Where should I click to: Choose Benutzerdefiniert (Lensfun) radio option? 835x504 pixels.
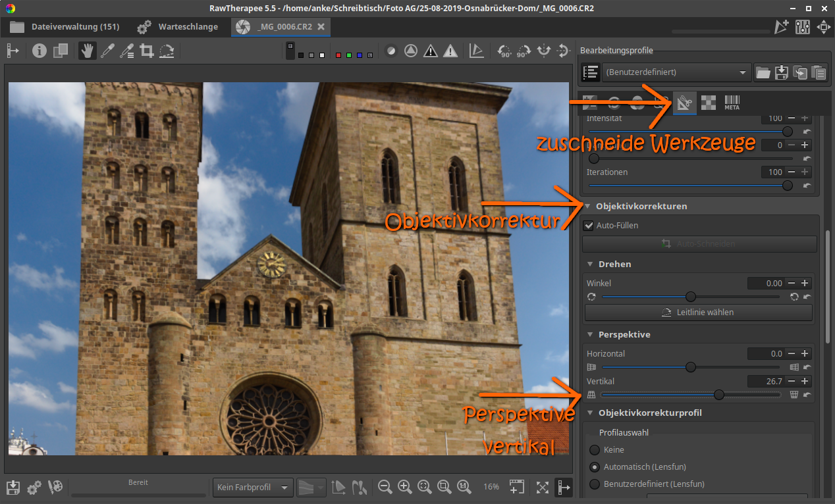point(595,484)
